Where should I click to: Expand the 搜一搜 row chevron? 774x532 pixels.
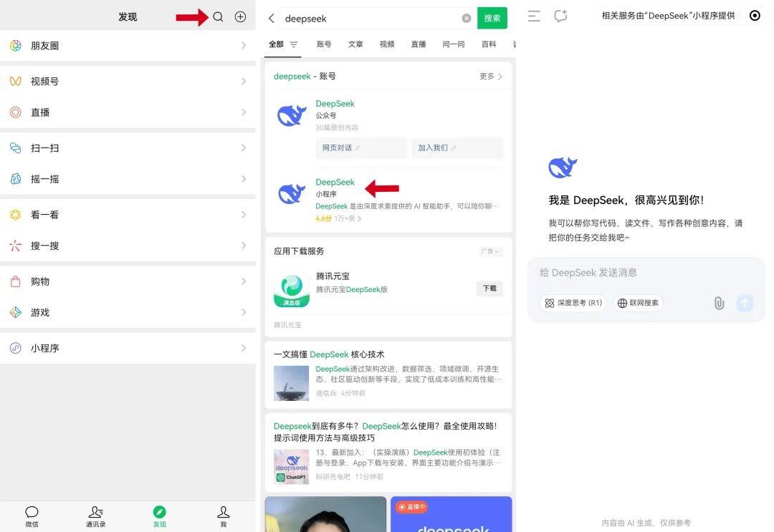(x=244, y=246)
